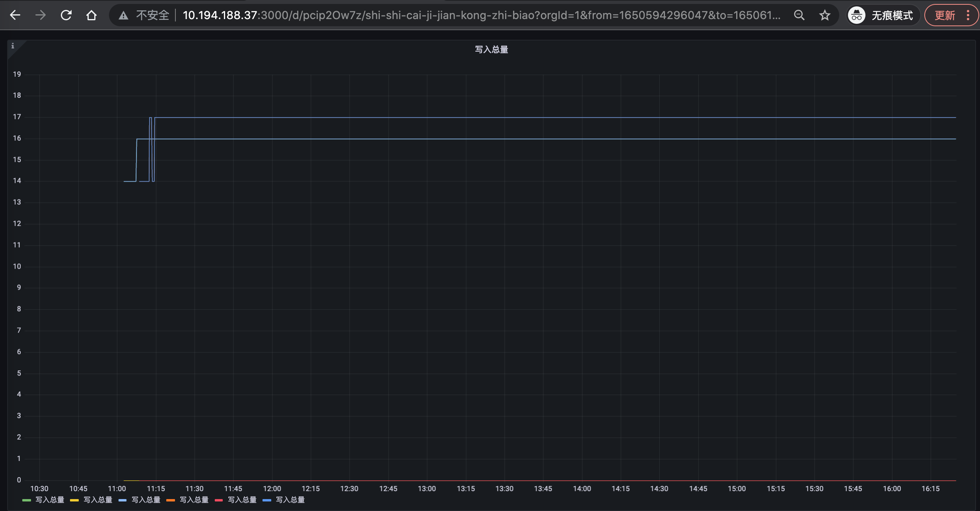Toggle the orange 写入总量 series label
980x511 pixels.
[194, 500]
